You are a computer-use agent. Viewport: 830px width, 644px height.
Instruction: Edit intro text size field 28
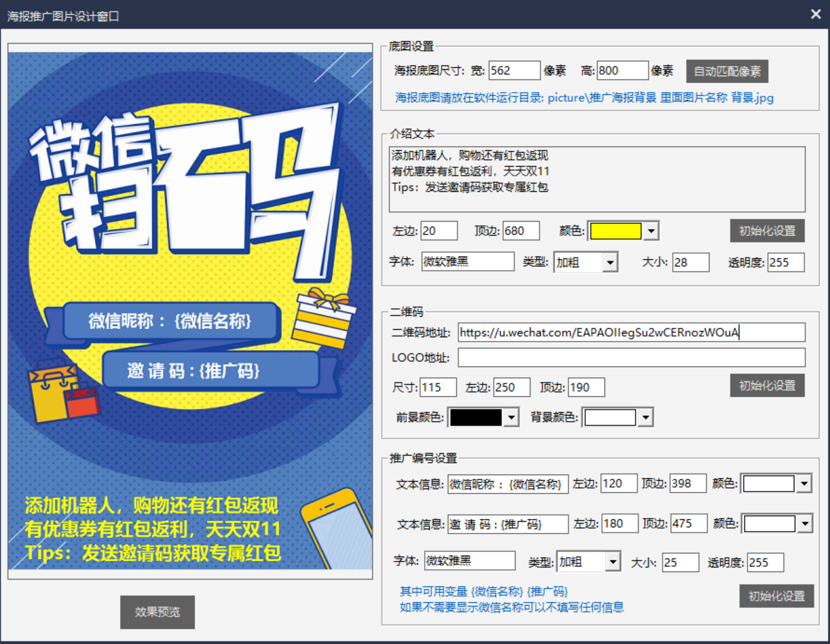point(690,262)
